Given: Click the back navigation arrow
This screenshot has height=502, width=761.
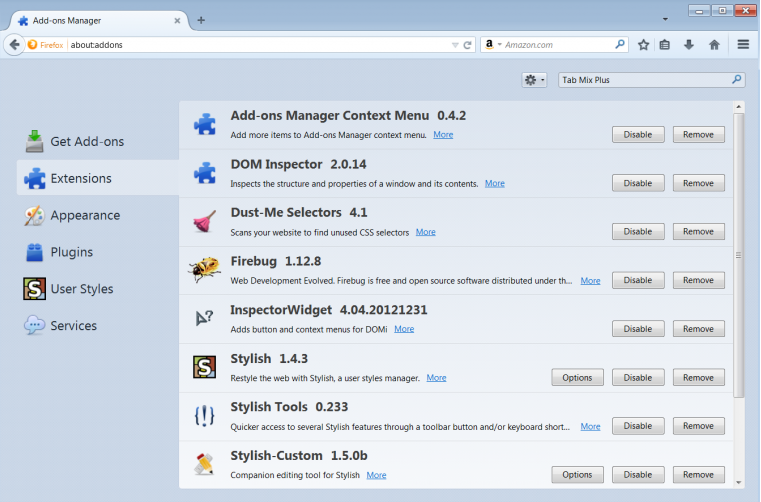Looking at the screenshot, I should (x=14, y=44).
